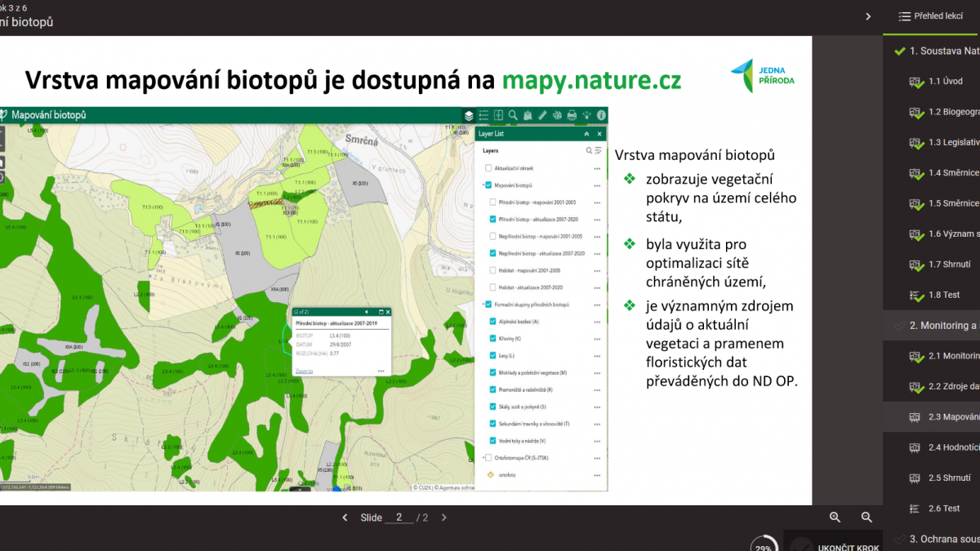Maximize the biotope info popup
This screenshot has width=980, height=551.
[x=381, y=312]
